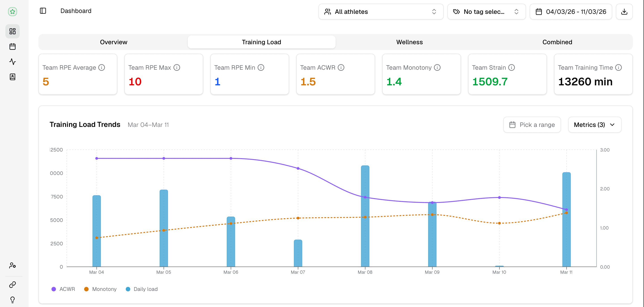Click the 13260 min training time value
The image size is (644, 307).
[585, 82]
